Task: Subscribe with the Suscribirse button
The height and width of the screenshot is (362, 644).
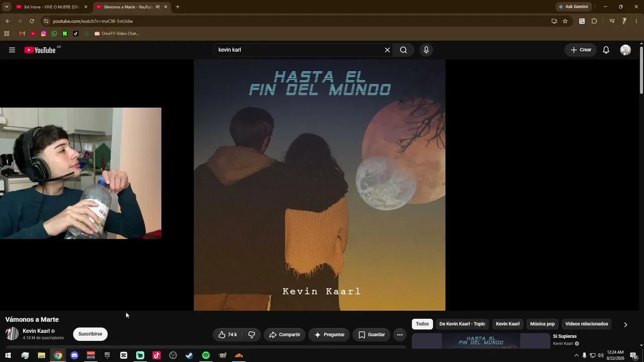Action: (90, 334)
